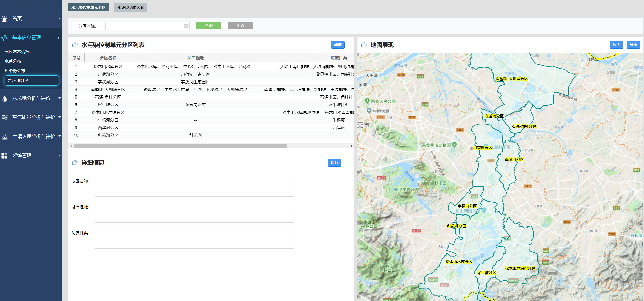Image resolution: width=644 pixels, height=301 pixels.
Task: Click the green 查询 button
Action: coord(208,25)
